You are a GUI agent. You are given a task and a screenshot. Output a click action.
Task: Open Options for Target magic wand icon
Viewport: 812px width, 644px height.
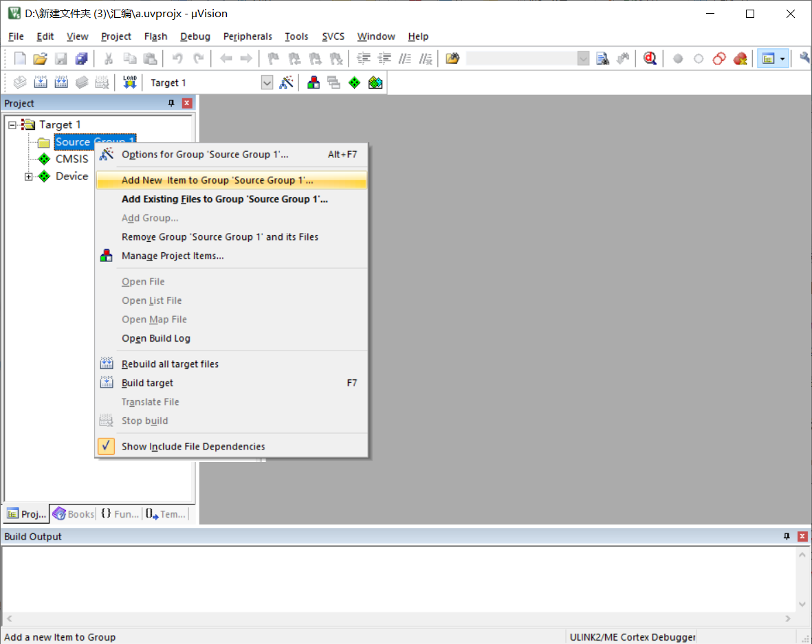(x=287, y=82)
